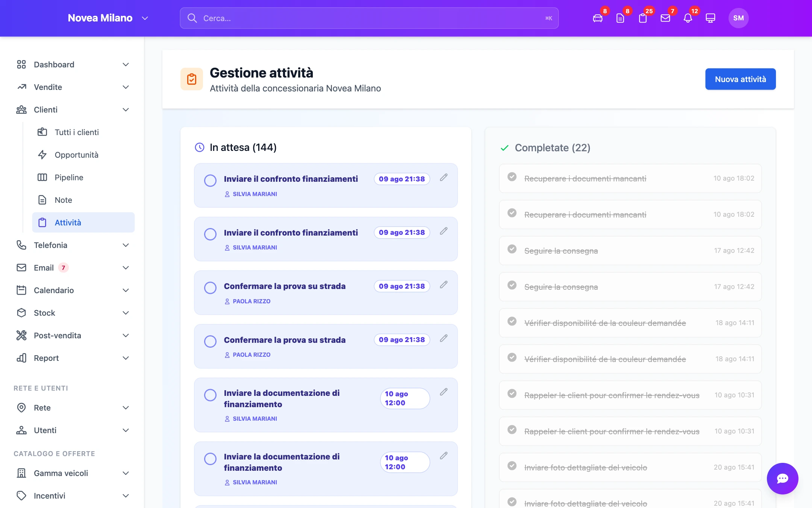The image size is (812, 508).
Task: Mark second Confermare la prova su strada complete
Action: pos(210,341)
